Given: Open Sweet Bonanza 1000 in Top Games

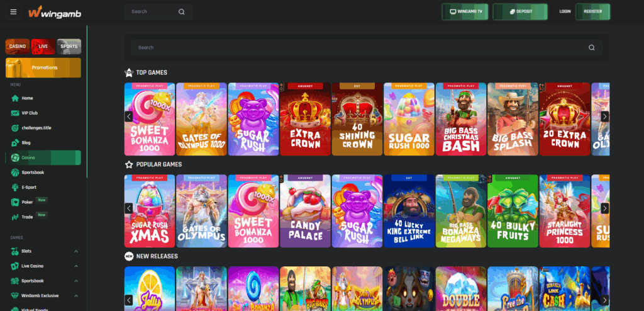Looking at the screenshot, I should click(150, 119).
